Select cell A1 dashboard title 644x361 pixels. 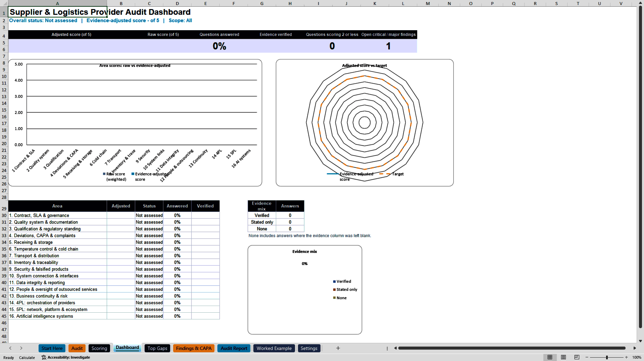click(x=57, y=12)
